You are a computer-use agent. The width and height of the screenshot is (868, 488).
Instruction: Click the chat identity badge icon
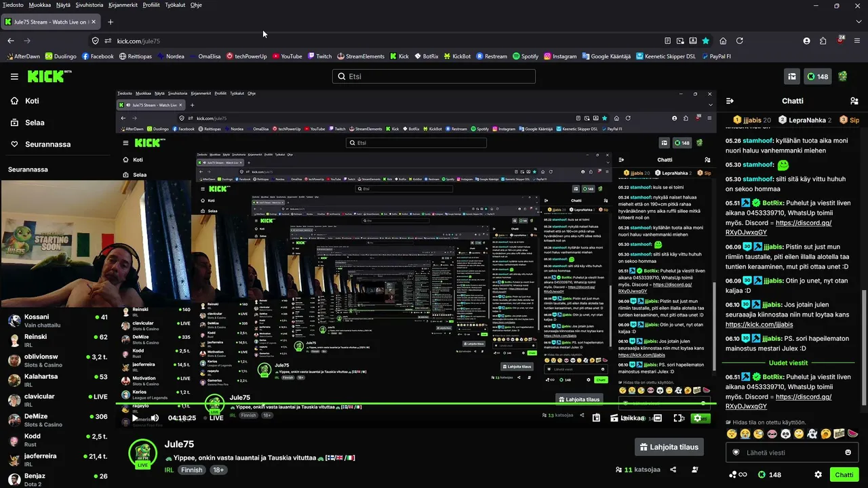pos(736,453)
